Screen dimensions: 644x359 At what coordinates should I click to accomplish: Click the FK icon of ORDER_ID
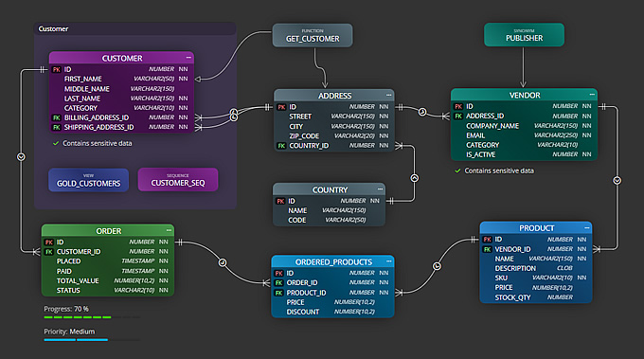pyautogui.click(x=278, y=282)
